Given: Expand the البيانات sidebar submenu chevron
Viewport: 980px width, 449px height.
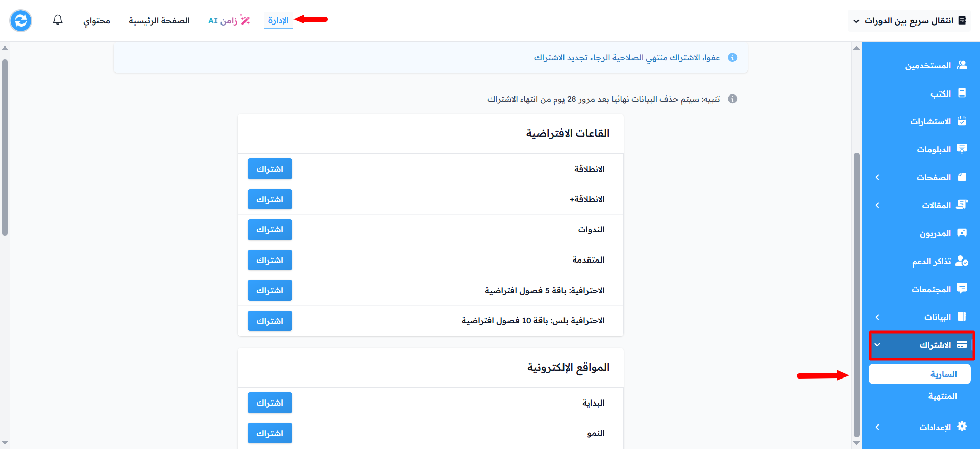Looking at the screenshot, I should click(x=877, y=317).
